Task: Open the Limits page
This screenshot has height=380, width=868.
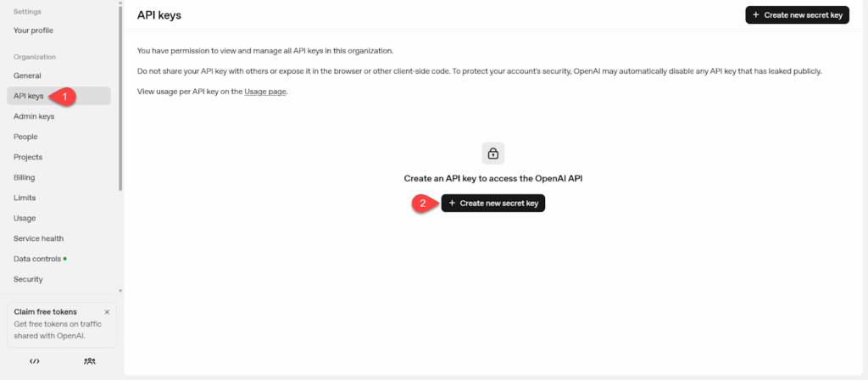Action: [x=25, y=198]
